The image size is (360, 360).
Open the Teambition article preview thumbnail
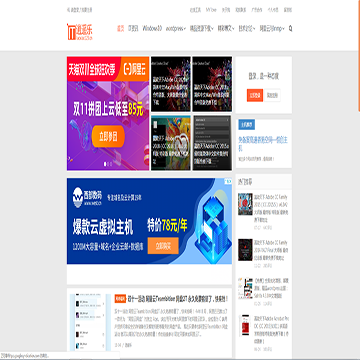pyautogui.click(x=90, y=322)
